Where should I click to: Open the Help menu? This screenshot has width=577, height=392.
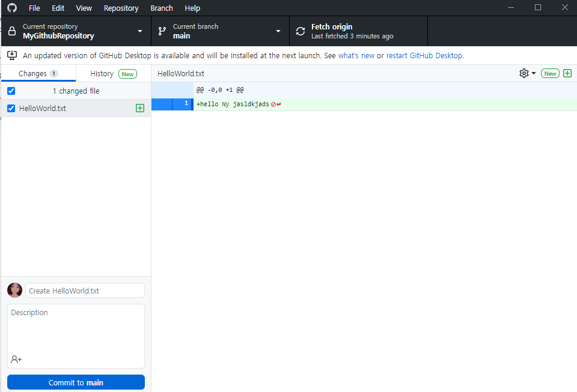point(192,8)
